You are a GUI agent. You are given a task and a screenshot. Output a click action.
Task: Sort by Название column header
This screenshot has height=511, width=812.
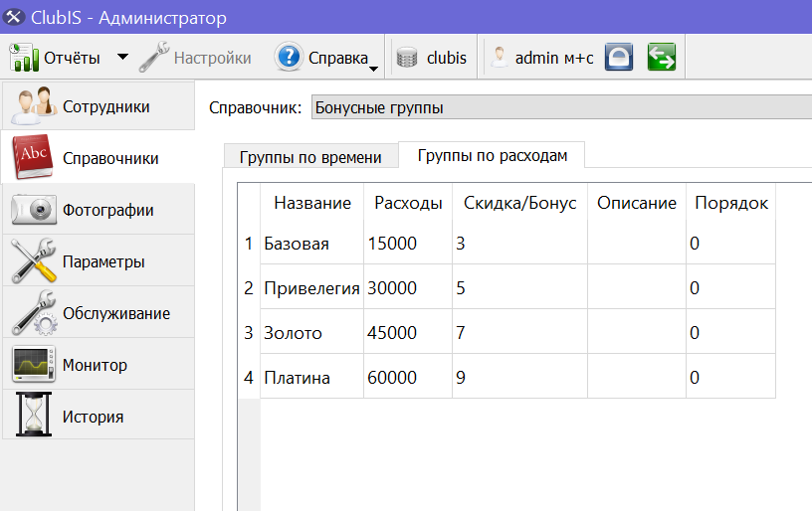coord(312,203)
